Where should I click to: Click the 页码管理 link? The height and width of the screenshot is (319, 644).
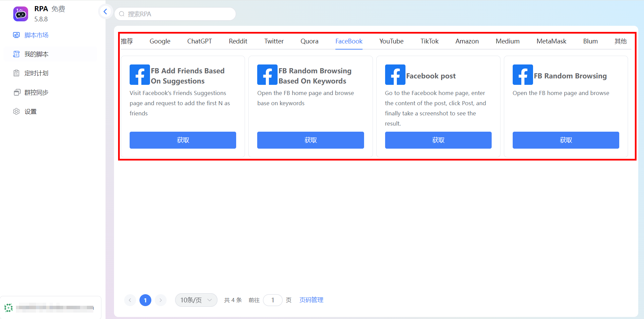tap(311, 300)
